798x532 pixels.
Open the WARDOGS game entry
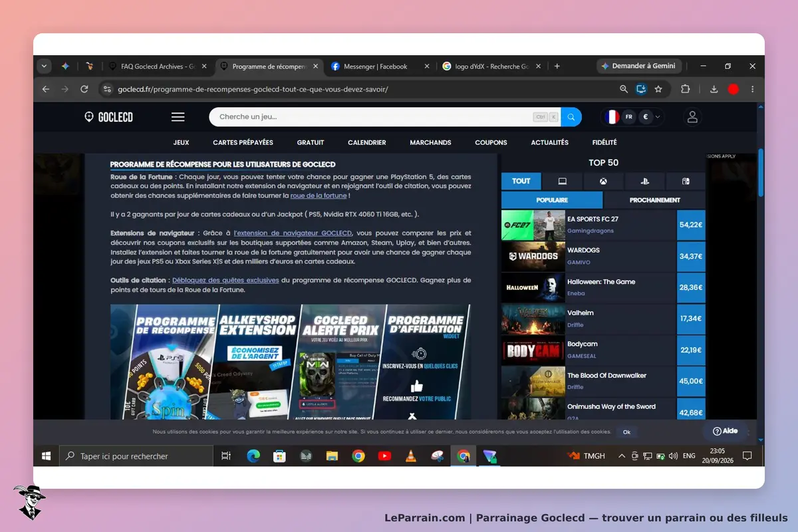[x=603, y=257]
